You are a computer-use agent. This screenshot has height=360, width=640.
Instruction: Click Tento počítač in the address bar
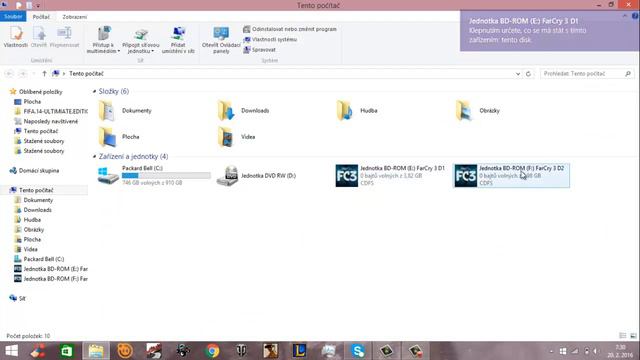click(x=86, y=73)
